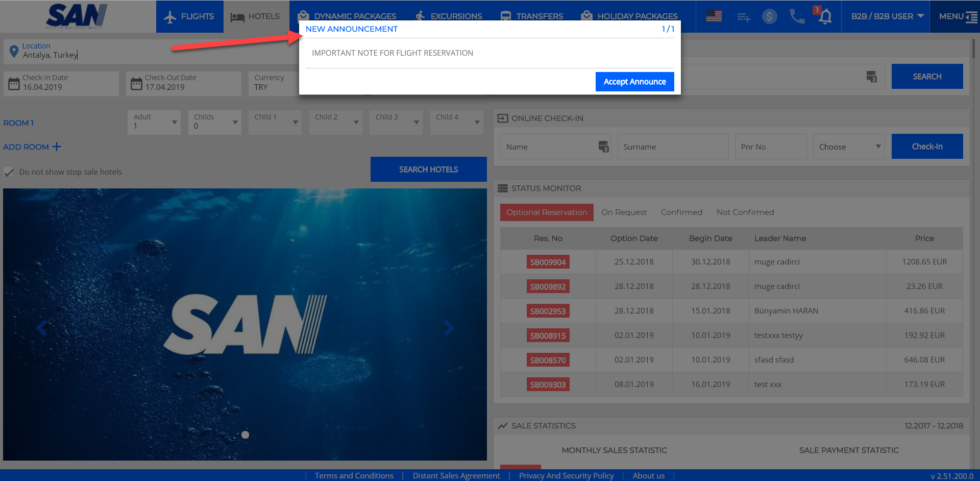Click the Status Monitor header icon
The image size is (980, 481).
502,188
